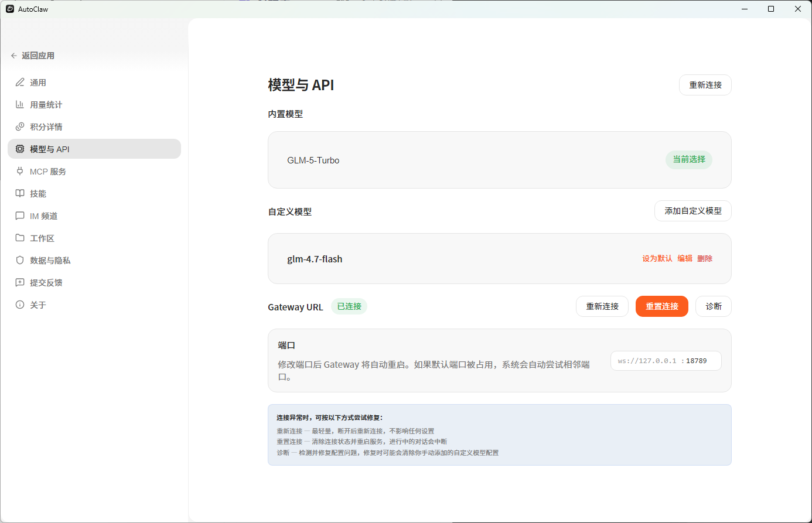
Task: Click the 内置模型 section label
Action: (x=285, y=114)
